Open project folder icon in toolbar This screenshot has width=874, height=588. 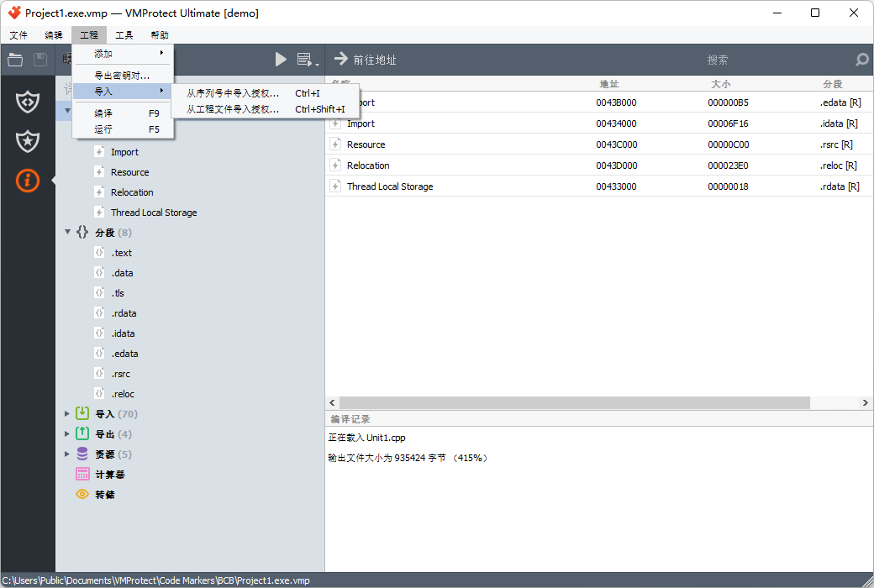tap(15, 60)
